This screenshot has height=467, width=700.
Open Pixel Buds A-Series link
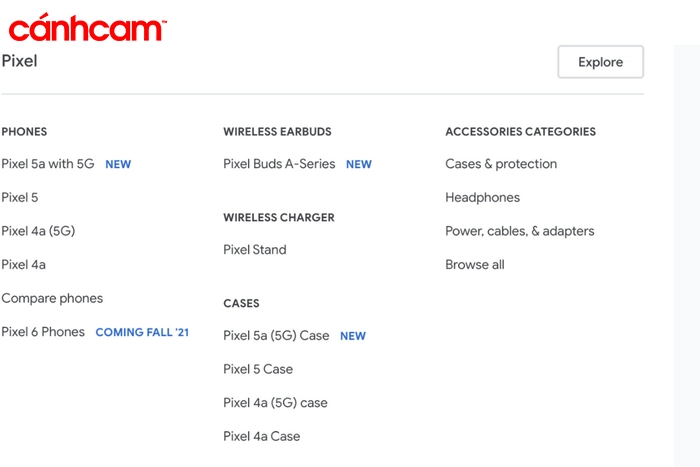click(279, 164)
